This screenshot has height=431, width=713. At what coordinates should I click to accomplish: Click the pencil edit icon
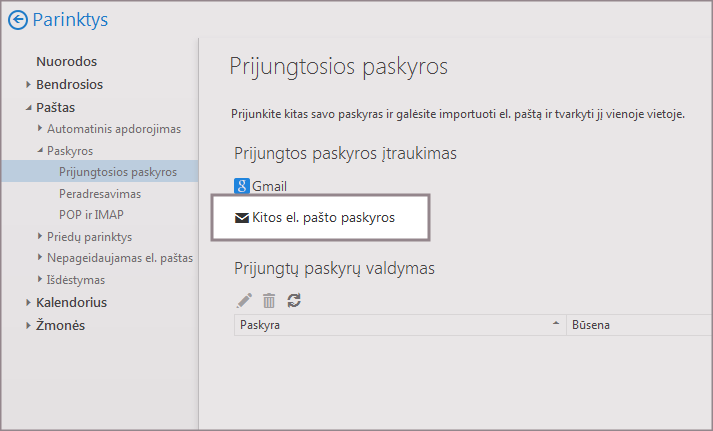pos(244,300)
